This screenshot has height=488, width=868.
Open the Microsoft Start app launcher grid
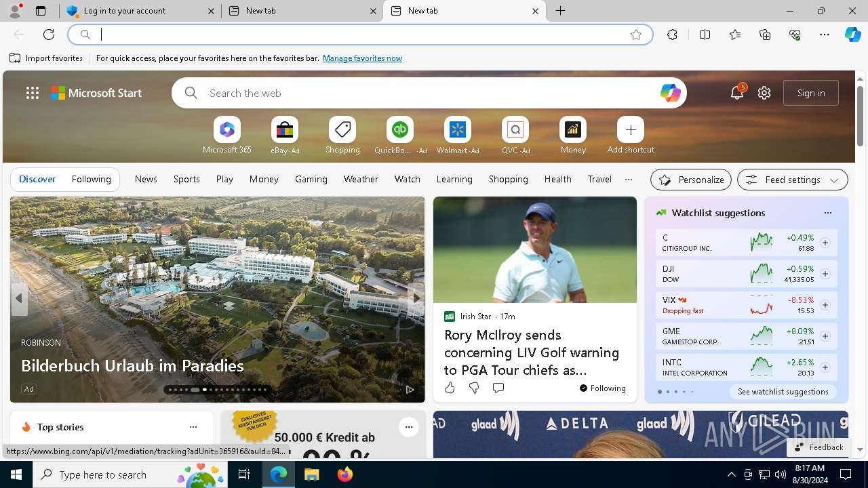tap(33, 93)
